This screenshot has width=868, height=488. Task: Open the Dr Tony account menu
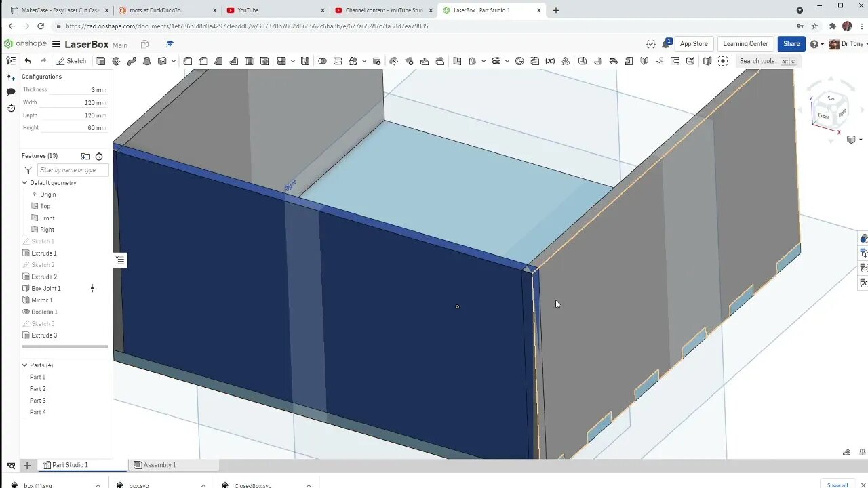(x=846, y=44)
